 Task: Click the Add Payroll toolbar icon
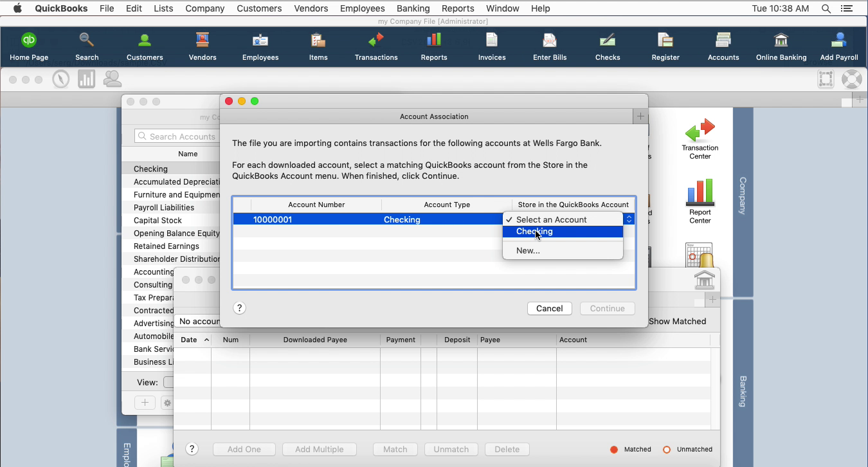click(839, 47)
